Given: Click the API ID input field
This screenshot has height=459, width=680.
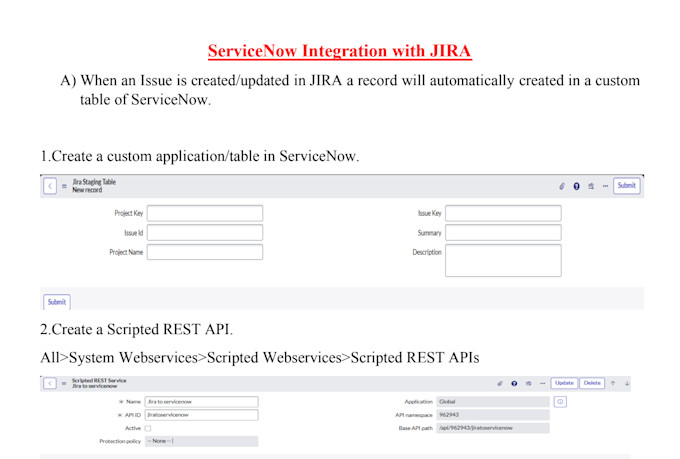Looking at the screenshot, I should click(x=202, y=415).
